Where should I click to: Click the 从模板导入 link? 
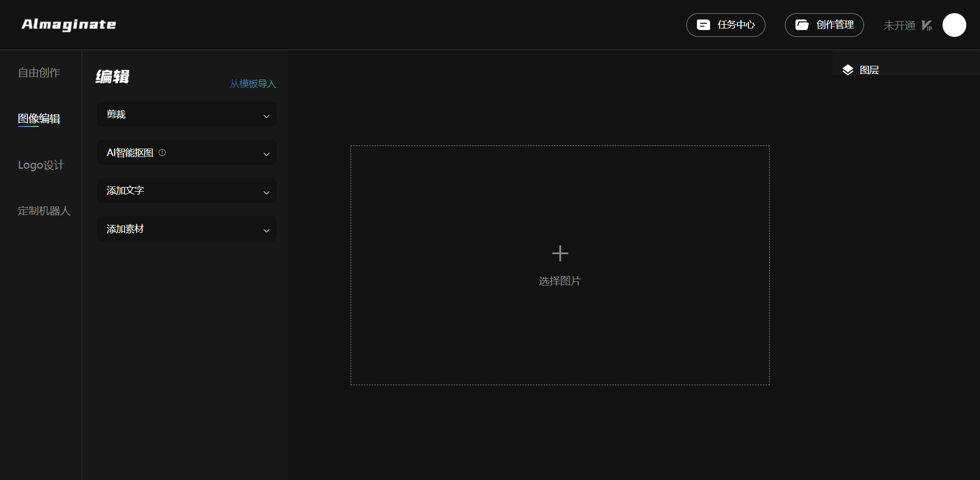253,84
